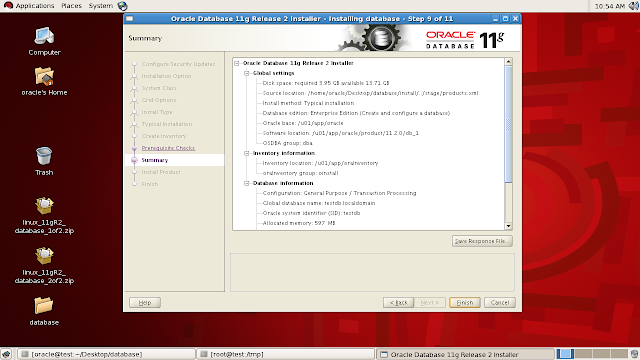The image size is (640, 360).
Task: Collapse the Global settings tree node
Action: click(x=247, y=73)
